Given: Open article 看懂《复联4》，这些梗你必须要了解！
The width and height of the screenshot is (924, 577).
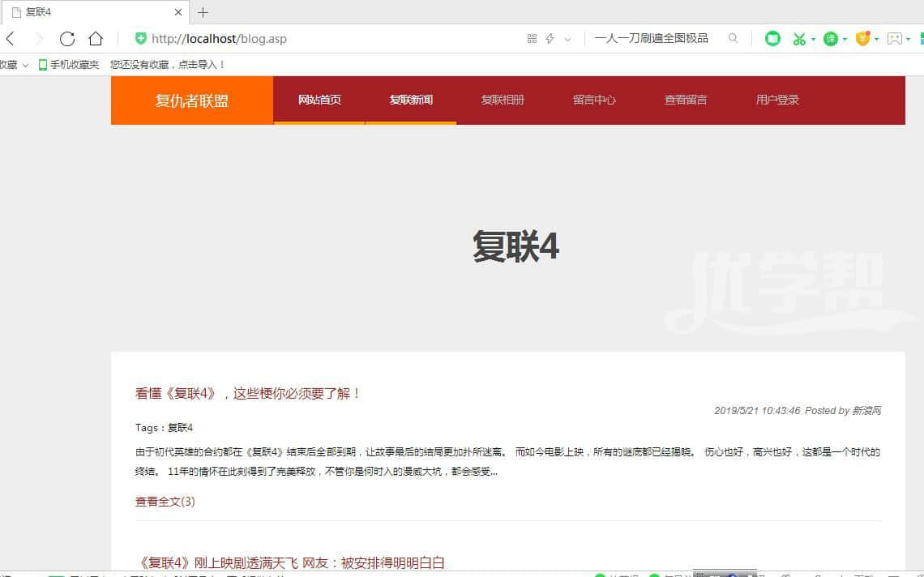Looking at the screenshot, I should pos(248,393).
